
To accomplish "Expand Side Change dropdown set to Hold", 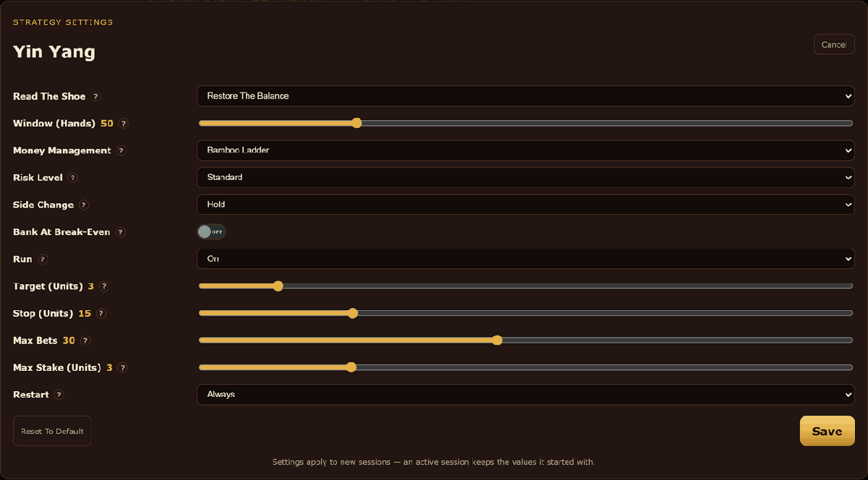I will [526, 205].
